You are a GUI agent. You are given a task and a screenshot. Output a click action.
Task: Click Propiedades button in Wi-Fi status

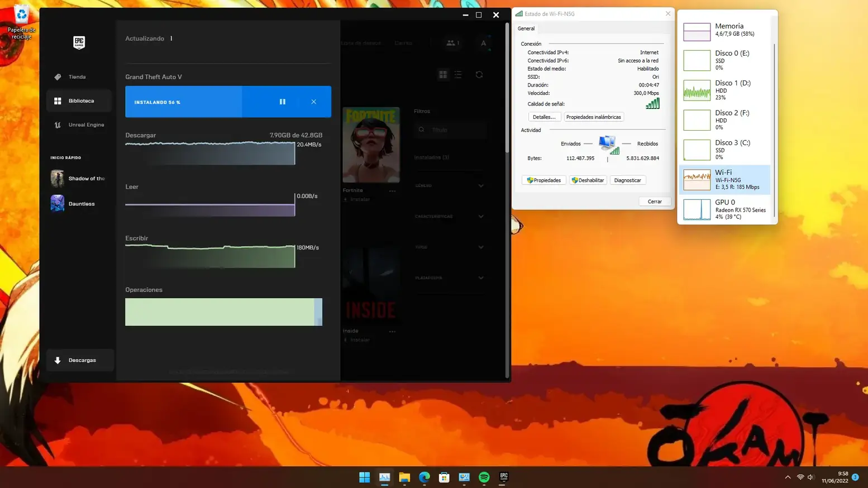pyautogui.click(x=544, y=180)
